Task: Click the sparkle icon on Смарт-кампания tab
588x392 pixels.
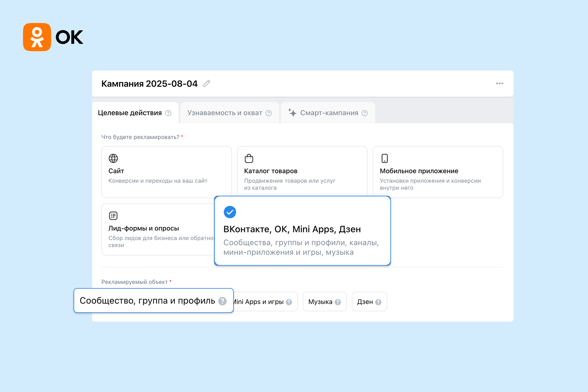Action: (x=292, y=112)
